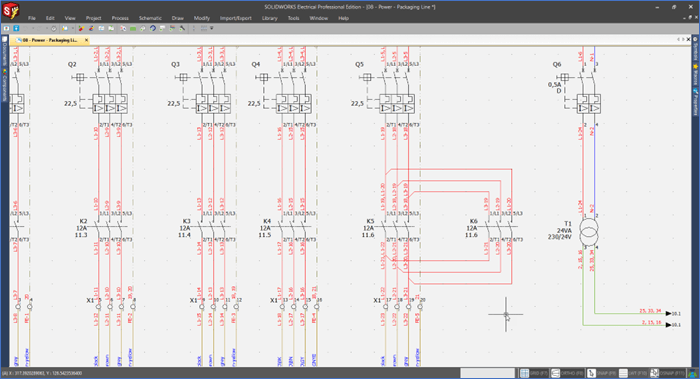This screenshot has height=379, width=700.
Task: Toggle OSNAP (F11) in the status bar
Action: pyautogui.click(x=667, y=373)
